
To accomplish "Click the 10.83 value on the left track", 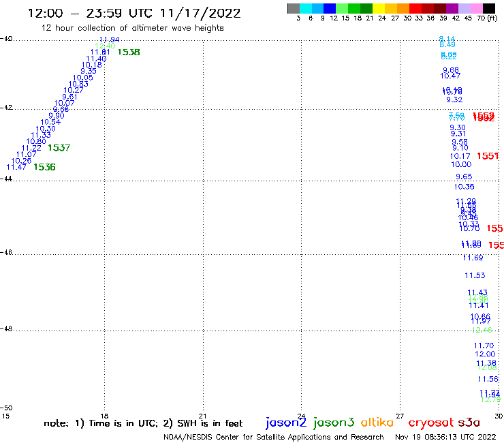I will pos(78,84).
